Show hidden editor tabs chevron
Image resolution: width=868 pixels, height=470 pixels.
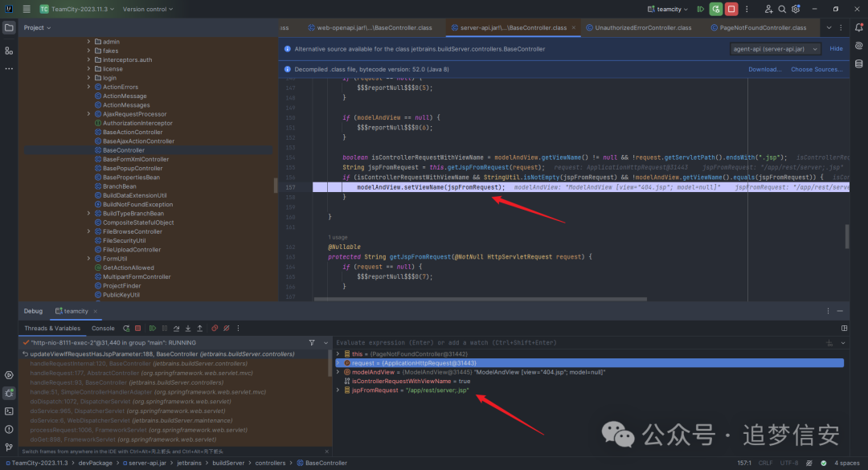(x=829, y=27)
